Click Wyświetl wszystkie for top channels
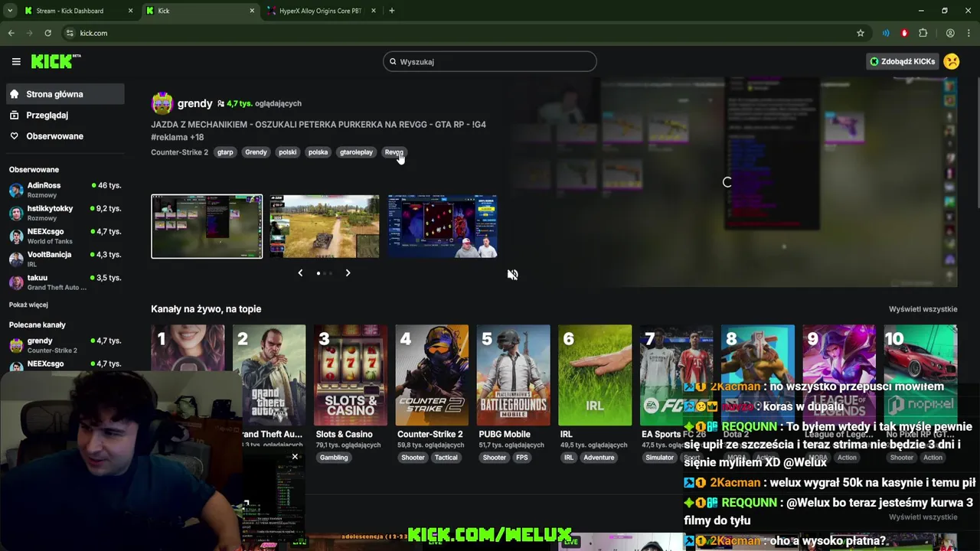The image size is (980, 551). 923,309
